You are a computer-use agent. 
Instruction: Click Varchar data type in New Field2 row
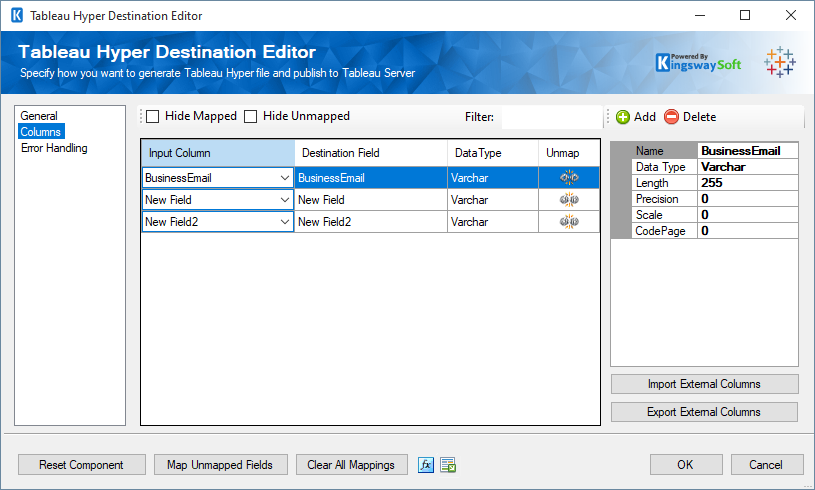pyautogui.click(x=492, y=222)
